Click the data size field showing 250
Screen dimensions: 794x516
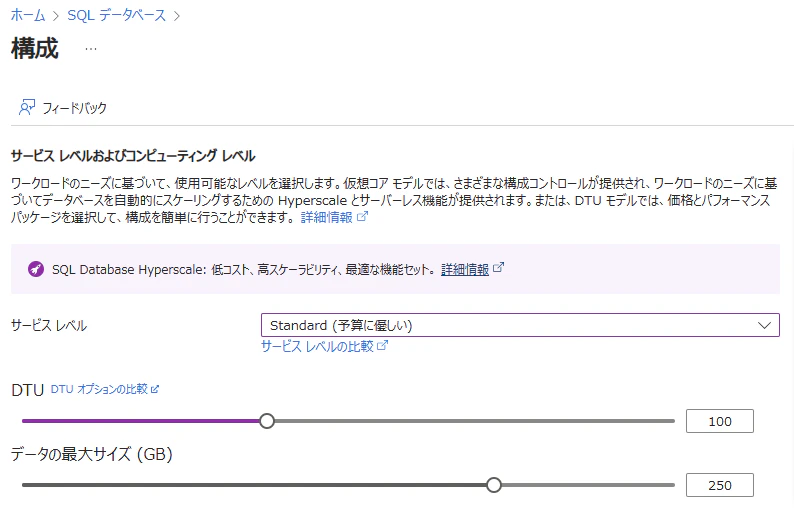(720, 485)
